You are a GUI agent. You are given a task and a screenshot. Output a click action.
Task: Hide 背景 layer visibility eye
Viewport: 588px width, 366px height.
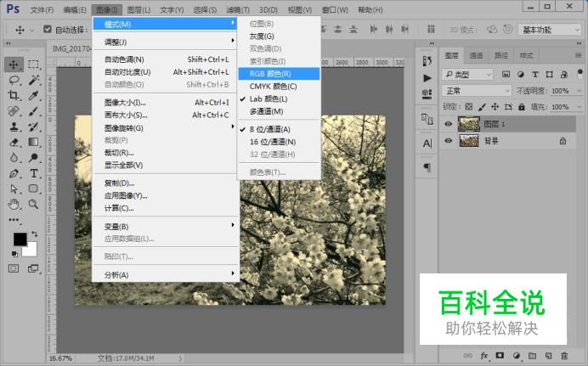pyautogui.click(x=448, y=141)
